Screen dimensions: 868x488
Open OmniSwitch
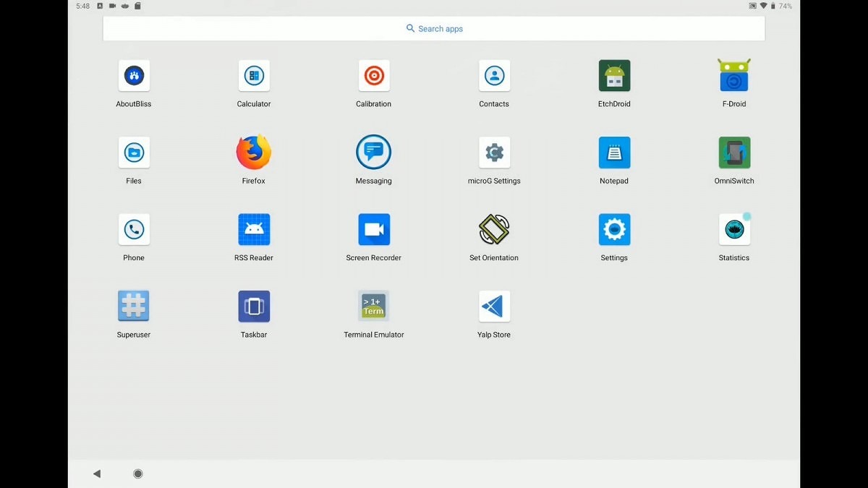(x=733, y=153)
